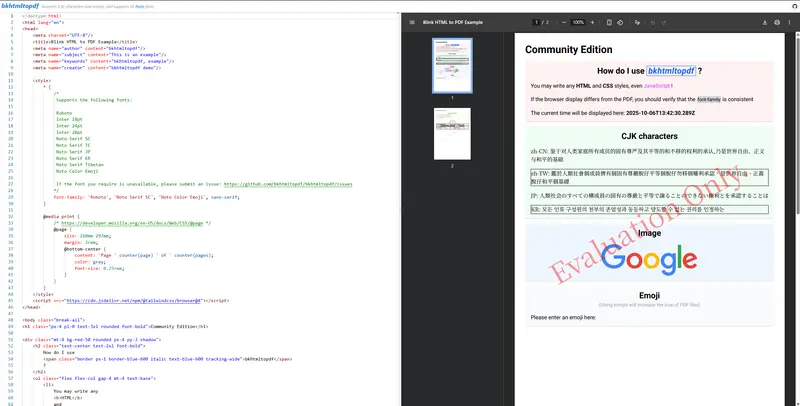Click the 100% zoom level field

[x=578, y=21]
